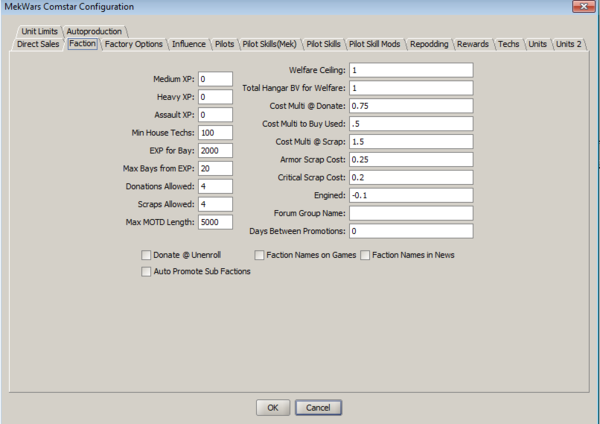Select the Direct Sales tab
Screen dimensions: 600x424
(x=37, y=44)
